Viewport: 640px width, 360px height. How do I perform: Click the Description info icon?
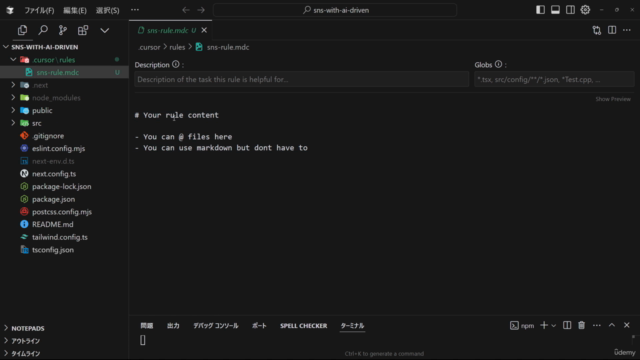pos(176,64)
